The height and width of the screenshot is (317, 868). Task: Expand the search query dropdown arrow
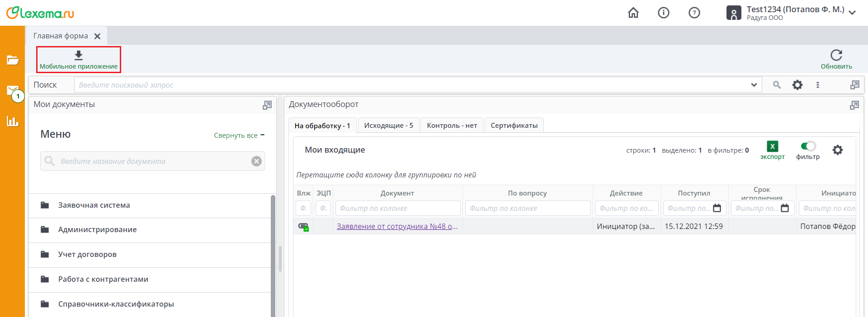[x=754, y=85]
